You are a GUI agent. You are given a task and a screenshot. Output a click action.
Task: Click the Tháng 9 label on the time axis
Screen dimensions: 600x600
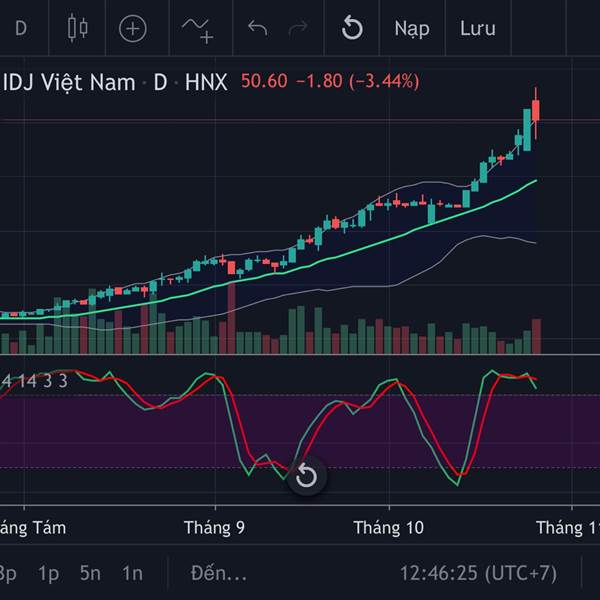click(214, 528)
